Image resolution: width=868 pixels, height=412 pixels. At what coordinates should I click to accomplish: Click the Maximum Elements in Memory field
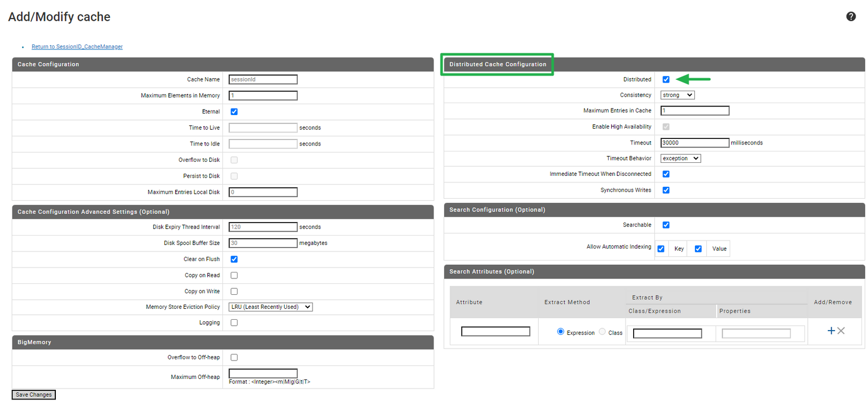[x=263, y=96]
